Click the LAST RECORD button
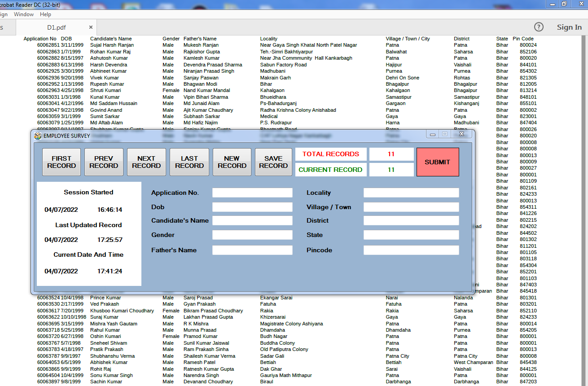Viewport: 588px width, 386px height. 189,162
